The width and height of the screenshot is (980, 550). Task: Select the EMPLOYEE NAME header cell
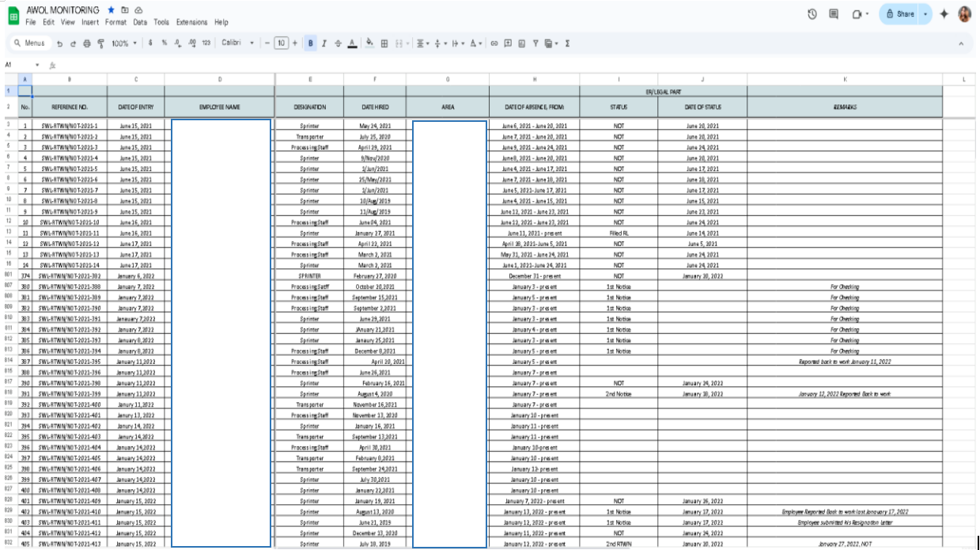(x=219, y=107)
